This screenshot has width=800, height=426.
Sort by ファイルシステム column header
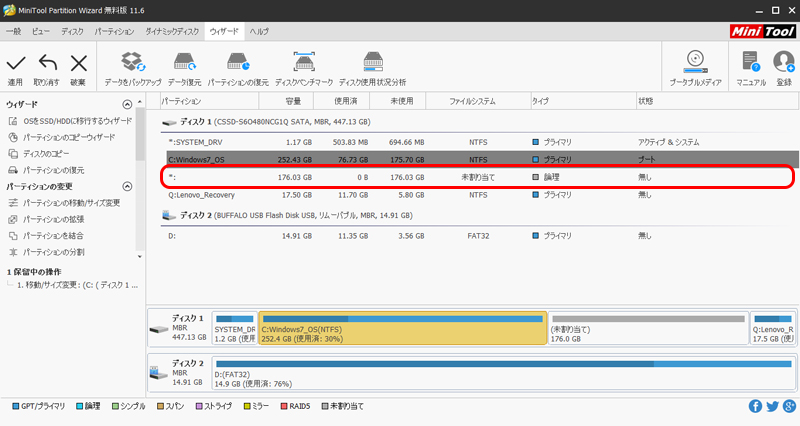pyautogui.click(x=478, y=101)
